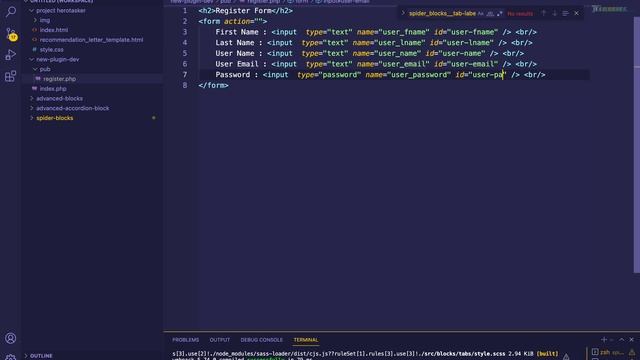
Task: Open index.php in the explorer
Action: point(53,89)
